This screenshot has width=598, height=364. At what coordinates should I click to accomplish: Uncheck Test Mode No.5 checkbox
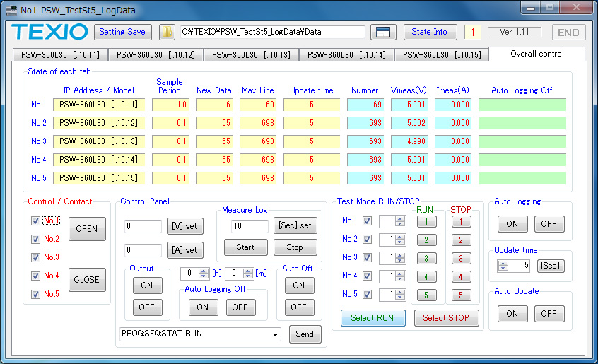click(x=368, y=294)
